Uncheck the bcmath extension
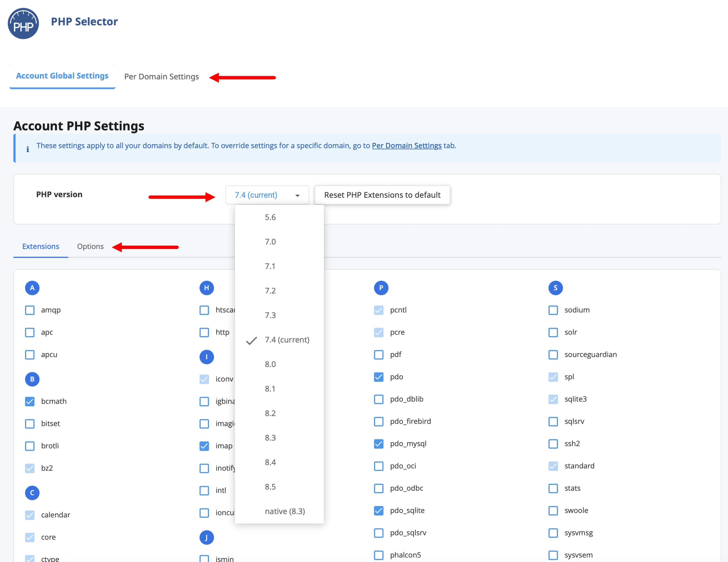 (30, 402)
